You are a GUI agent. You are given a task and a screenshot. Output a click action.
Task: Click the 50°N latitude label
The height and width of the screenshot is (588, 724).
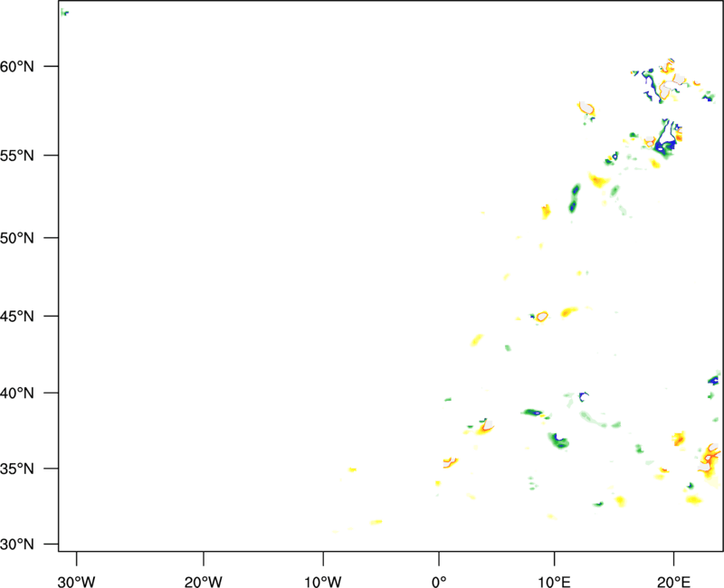17,238
